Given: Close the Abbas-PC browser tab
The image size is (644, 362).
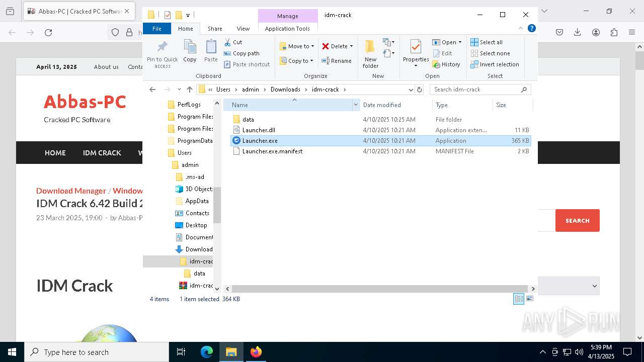Looking at the screenshot, I should (x=126, y=11).
